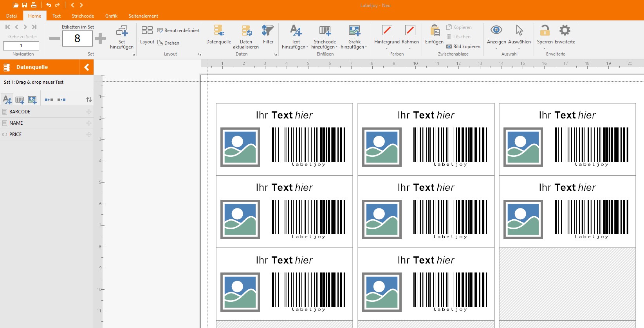The height and width of the screenshot is (328, 644).
Task: Select barcode field type in Datenquelle panel
Action: [x=20, y=100]
